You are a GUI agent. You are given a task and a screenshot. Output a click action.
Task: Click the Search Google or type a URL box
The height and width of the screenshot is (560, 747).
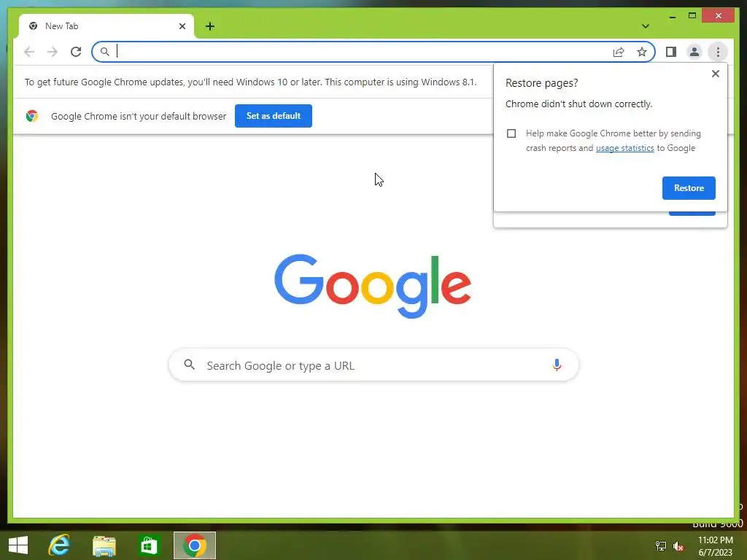(373, 365)
